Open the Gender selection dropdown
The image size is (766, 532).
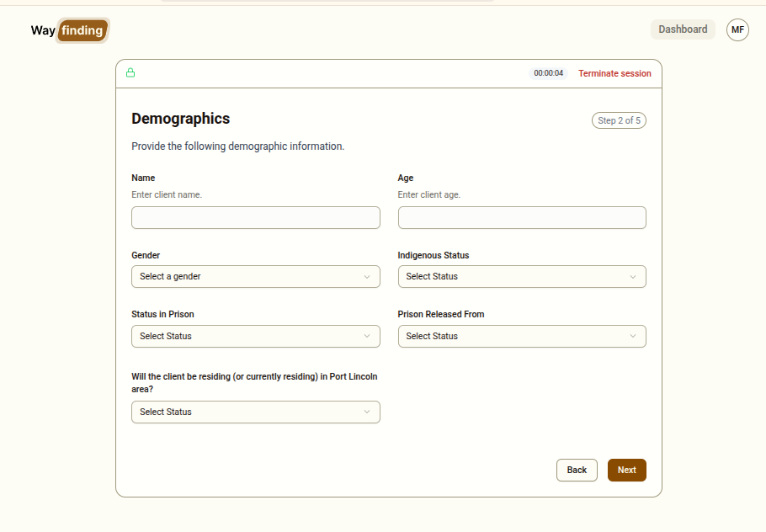click(x=255, y=276)
